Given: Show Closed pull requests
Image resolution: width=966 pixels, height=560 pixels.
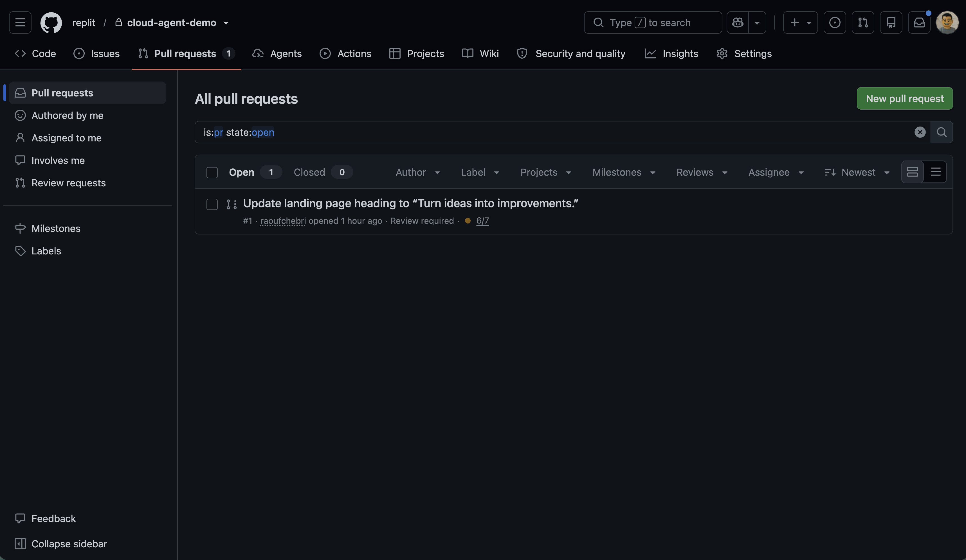Looking at the screenshot, I should pyautogui.click(x=323, y=172).
